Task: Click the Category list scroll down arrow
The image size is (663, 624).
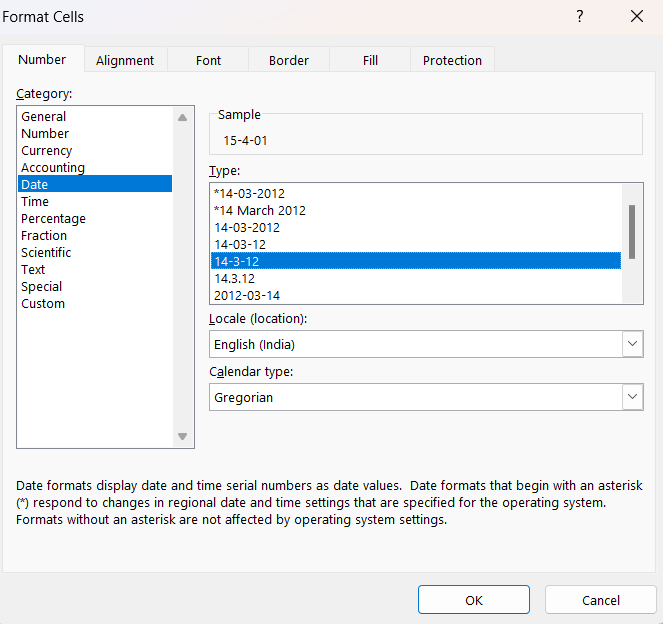Action: pos(183,436)
